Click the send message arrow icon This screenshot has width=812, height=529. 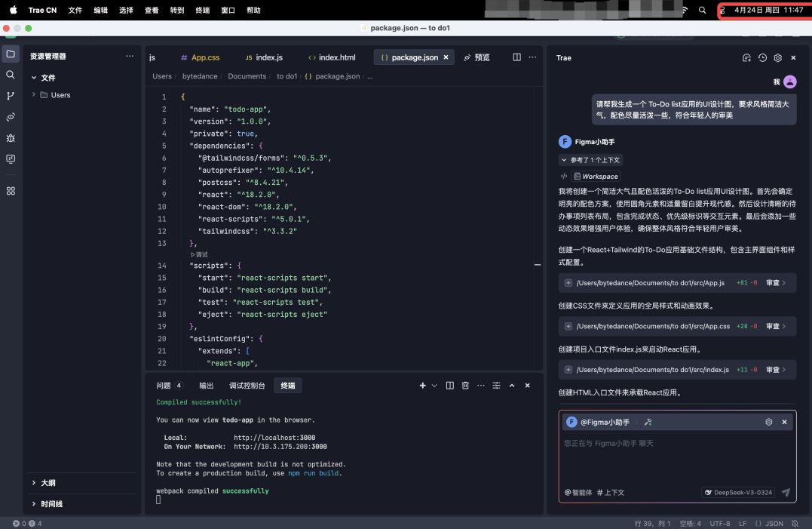(x=786, y=492)
